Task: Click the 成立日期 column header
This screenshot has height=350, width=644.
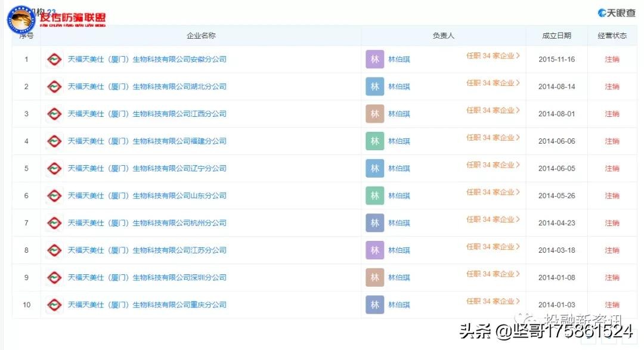Action: coord(556,36)
